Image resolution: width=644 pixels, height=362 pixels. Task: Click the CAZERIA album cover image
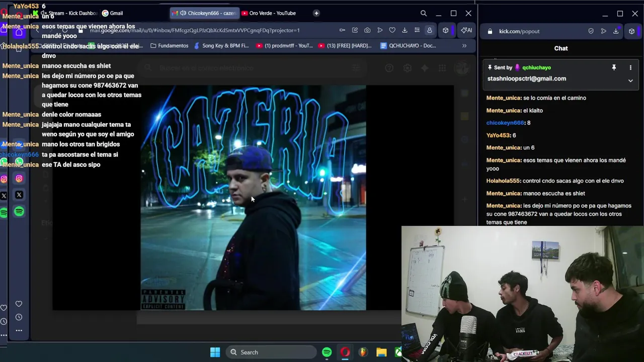(x=253, y=198)
